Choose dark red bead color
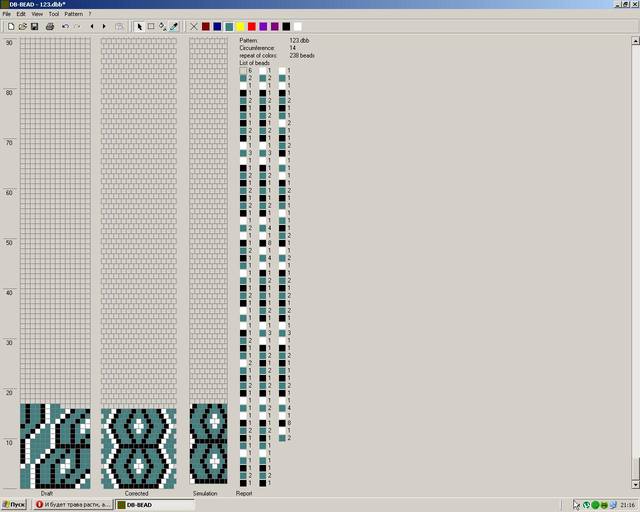Image resolution: width=640 pixels, height=512 pixels. (206, 27)
